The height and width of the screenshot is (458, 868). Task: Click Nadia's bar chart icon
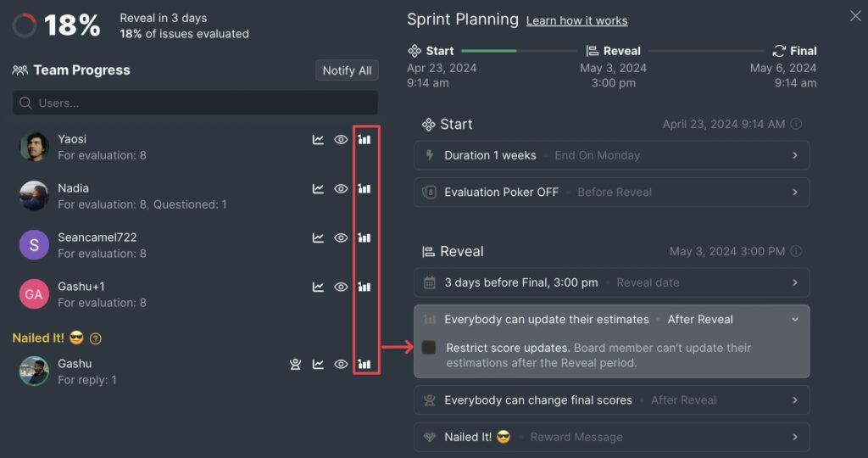point(364,189)
